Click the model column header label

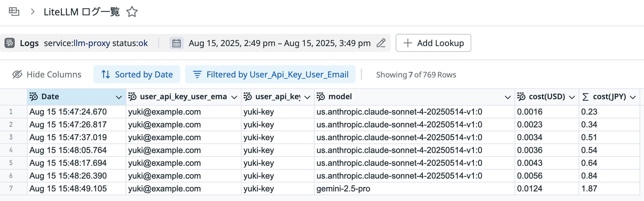340,97
